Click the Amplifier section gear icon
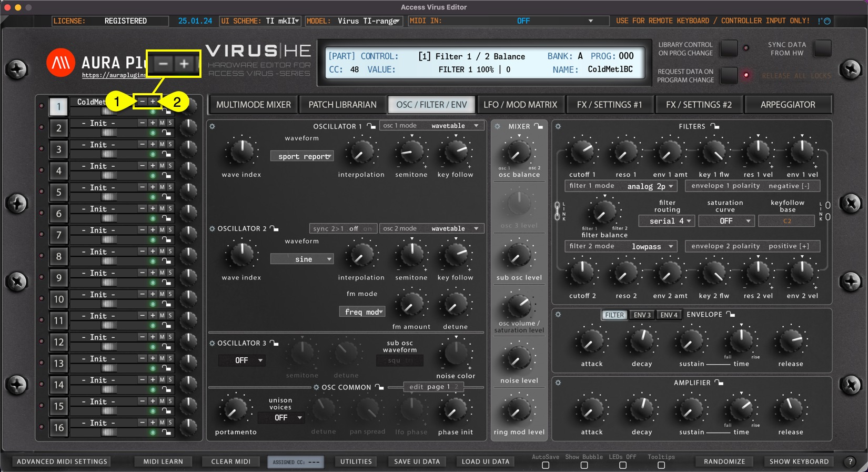This screenshot has height=472, width=868. point(558,383)
